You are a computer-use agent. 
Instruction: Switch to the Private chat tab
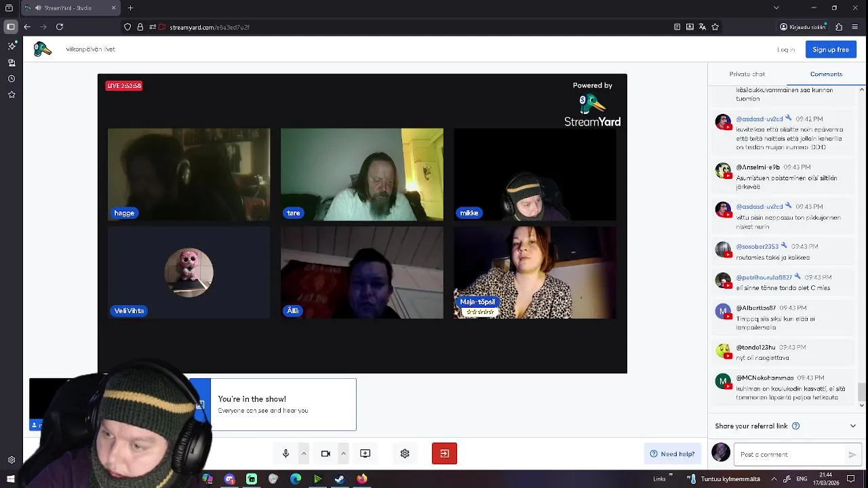pos(747,74)
